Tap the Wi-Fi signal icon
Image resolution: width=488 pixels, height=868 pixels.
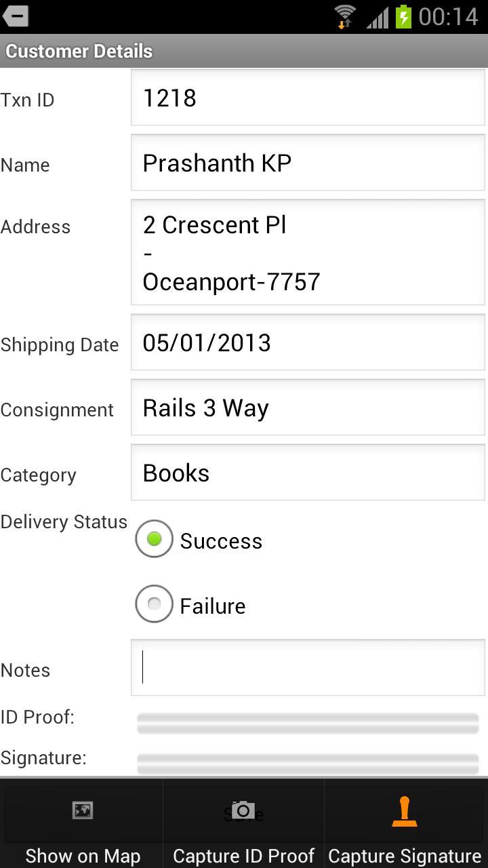click(345, 16)
